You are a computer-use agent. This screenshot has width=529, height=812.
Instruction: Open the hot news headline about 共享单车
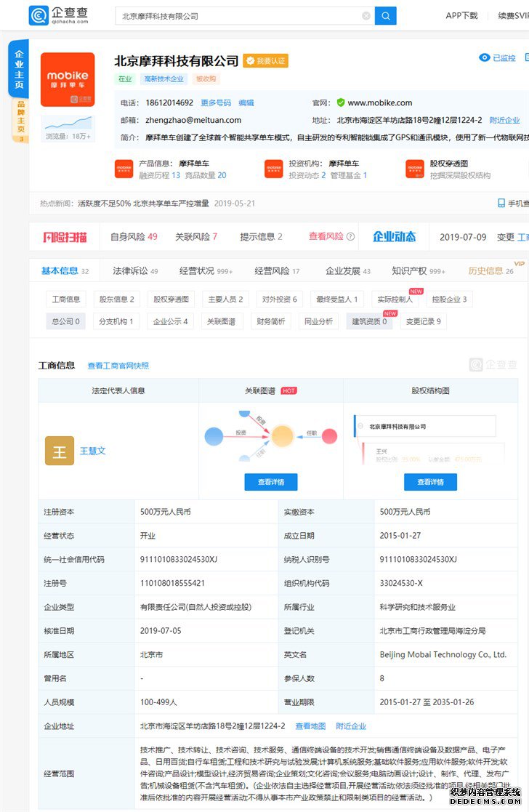tap(143, 204)
